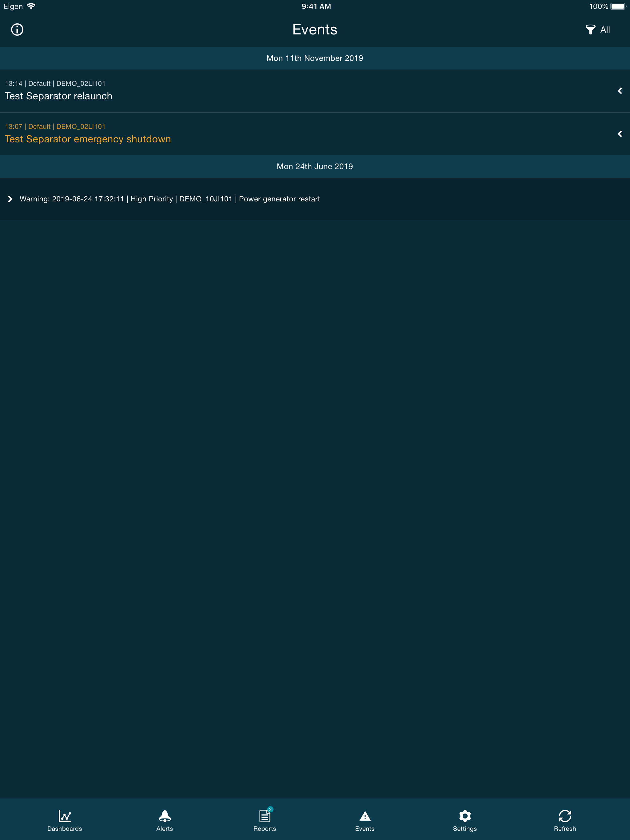630x840 pixels.
Task: Expand the emergency shutdown event chevron
Action: click(x=620, y=134)
